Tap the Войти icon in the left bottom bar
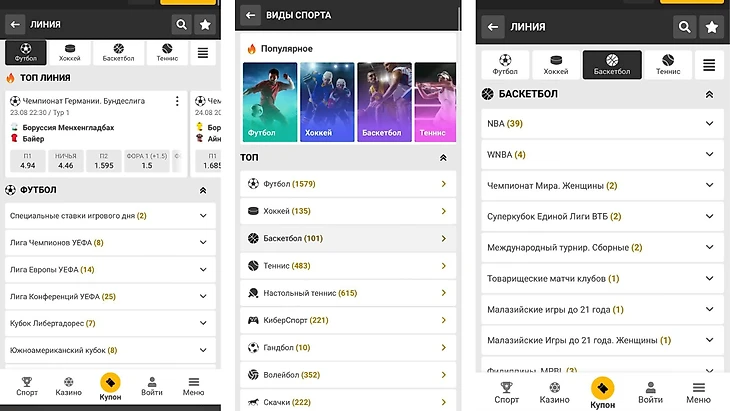The width and height of the screenshot is (730, 411). tap(152, 386)
